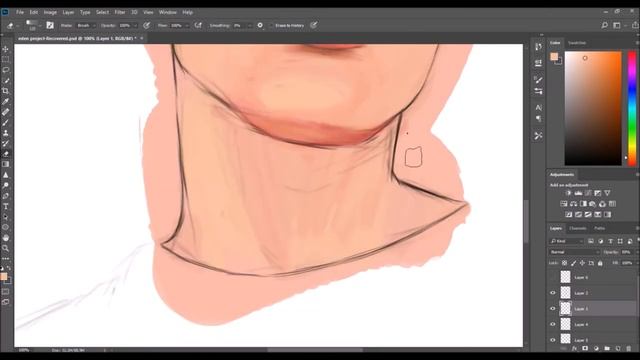Select the Eraser tool in toolbox
640x360 pixels.
(6, 154)
